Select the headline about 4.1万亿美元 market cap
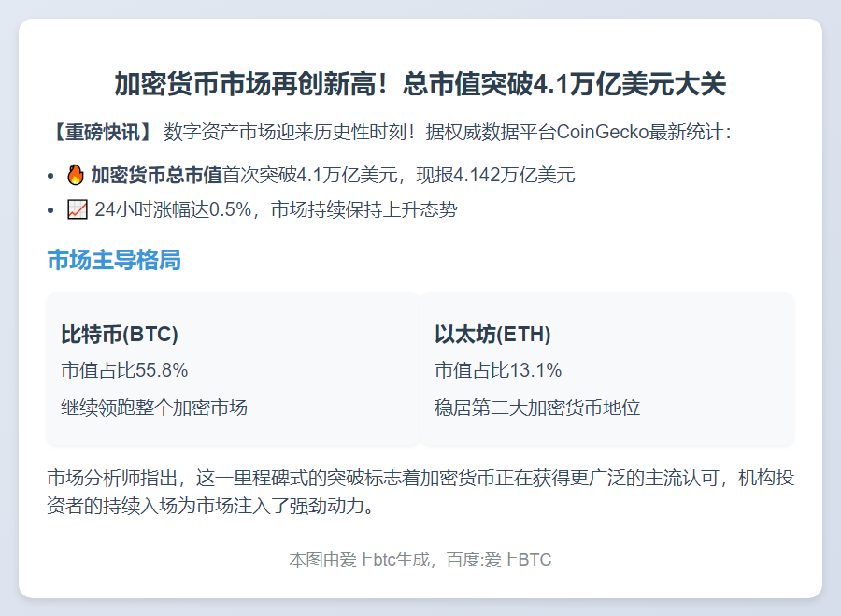841x616 pixels. click(420, 84)
